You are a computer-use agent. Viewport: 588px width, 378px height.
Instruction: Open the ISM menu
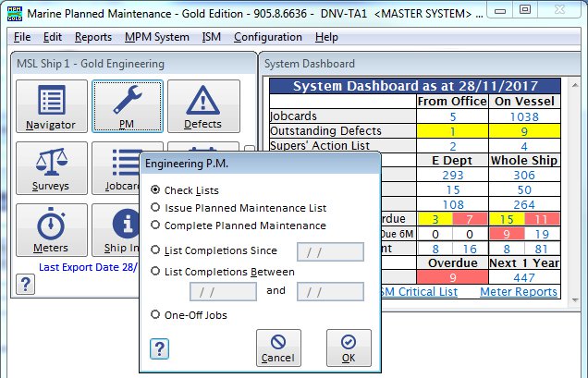[x=212, y=37]
